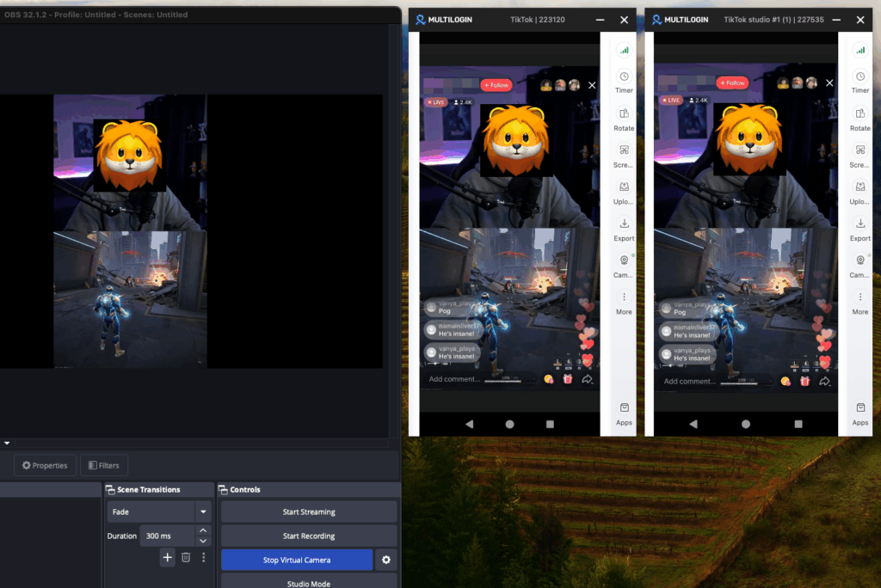
Task: Tap share arrow in TikTok 223120 live
Action: click(x=587, y=379)
